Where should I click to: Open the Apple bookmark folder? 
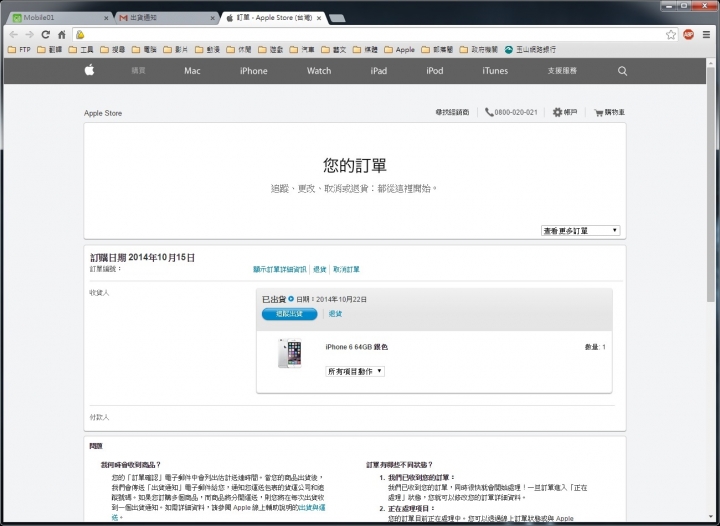[399, 50]
